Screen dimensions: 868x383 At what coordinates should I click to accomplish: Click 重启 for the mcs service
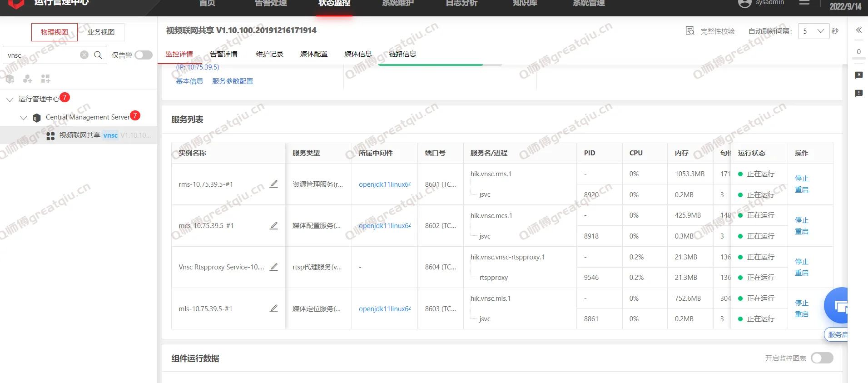(801, 231)
